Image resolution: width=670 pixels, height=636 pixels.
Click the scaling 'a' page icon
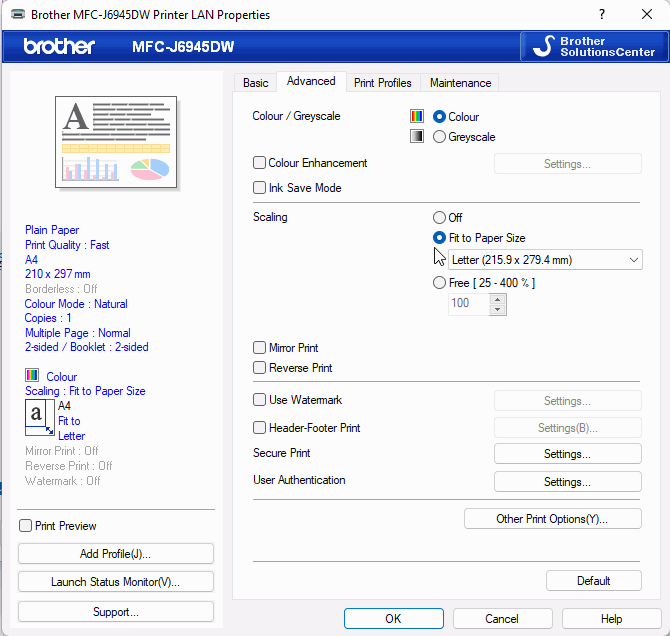coord(40,418)
